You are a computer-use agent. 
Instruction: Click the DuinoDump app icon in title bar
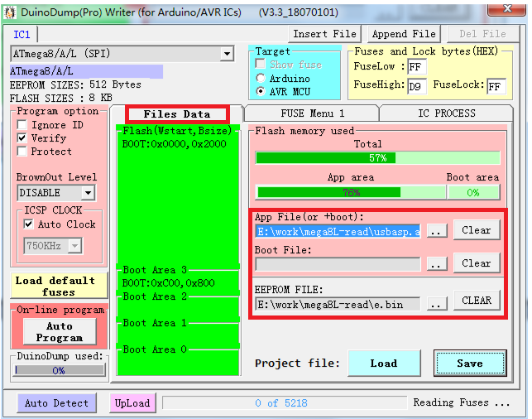(x=10, y=12)
